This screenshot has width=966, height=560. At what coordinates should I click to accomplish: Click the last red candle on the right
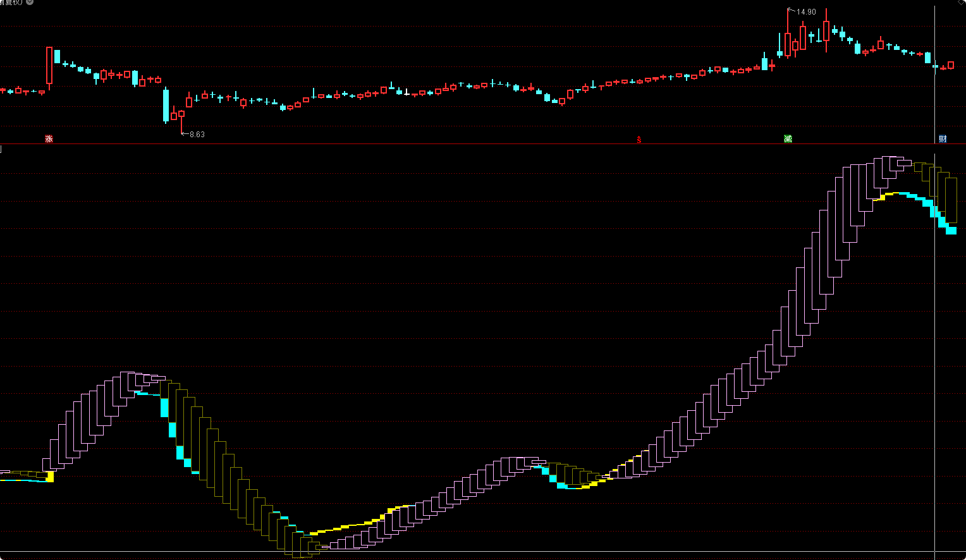[x=951, y=65]
